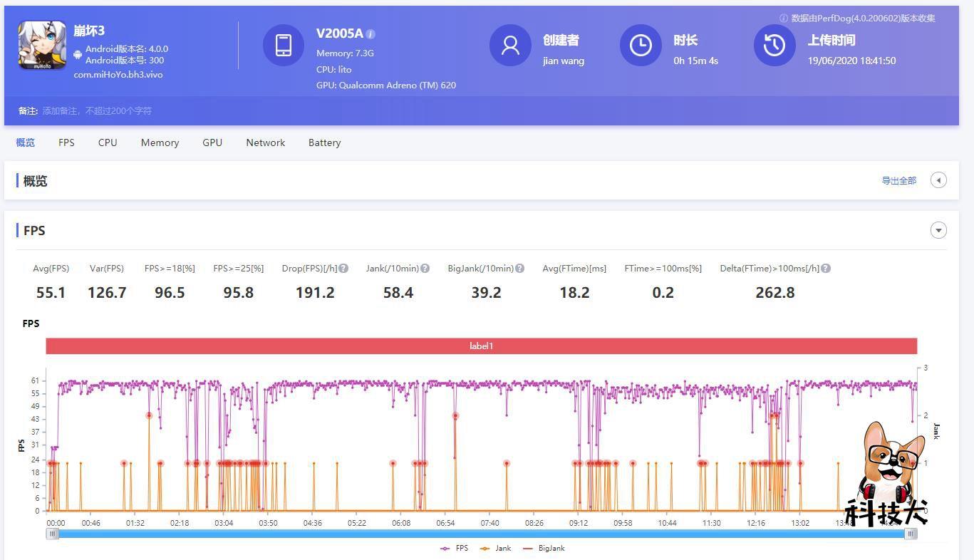This screenshot has height=560, width=974.
Task: Click the Avg(FPS) value 55.1
Action: pos(51,292)
